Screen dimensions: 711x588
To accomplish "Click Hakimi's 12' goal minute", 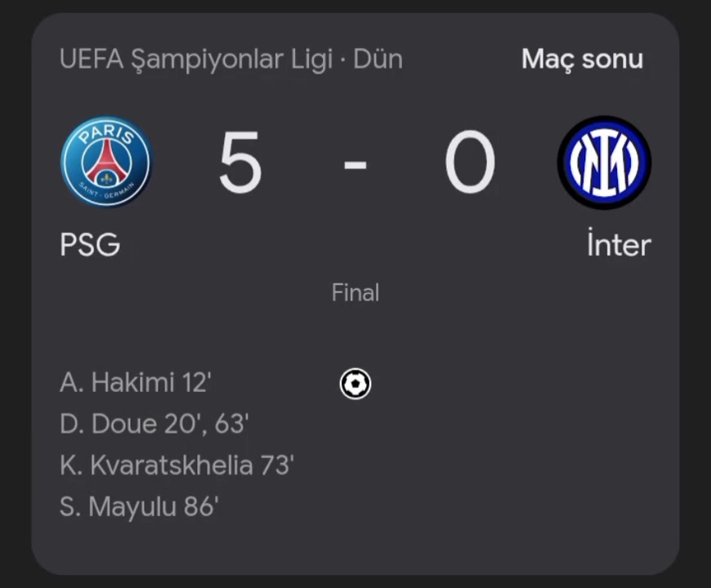I will pos(197,383).
